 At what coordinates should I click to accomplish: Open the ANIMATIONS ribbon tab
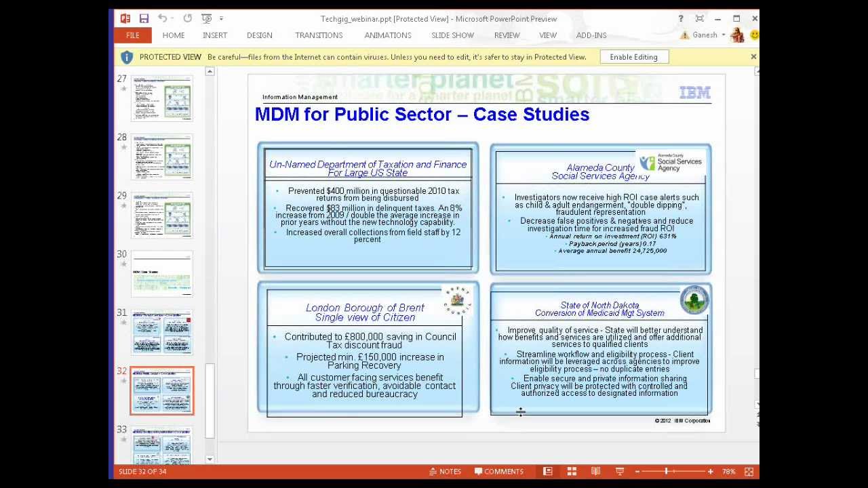click(388, 35)
